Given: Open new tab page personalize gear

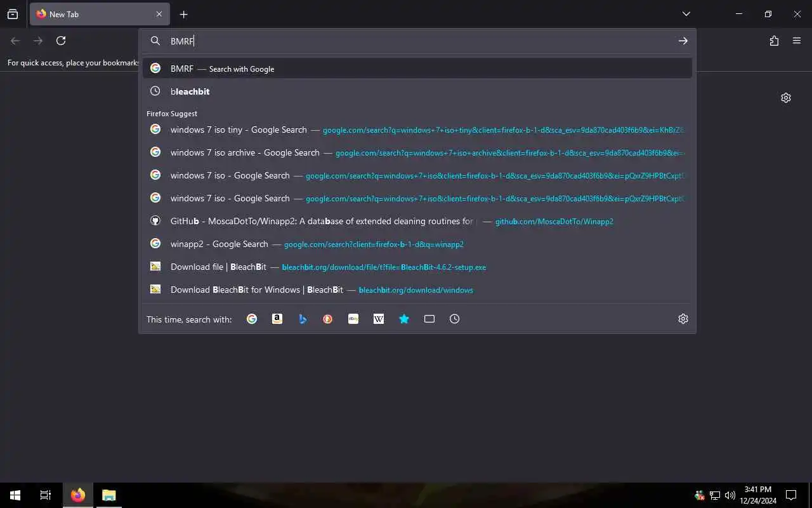Looking at the screenshot, I should click(786, 98).
